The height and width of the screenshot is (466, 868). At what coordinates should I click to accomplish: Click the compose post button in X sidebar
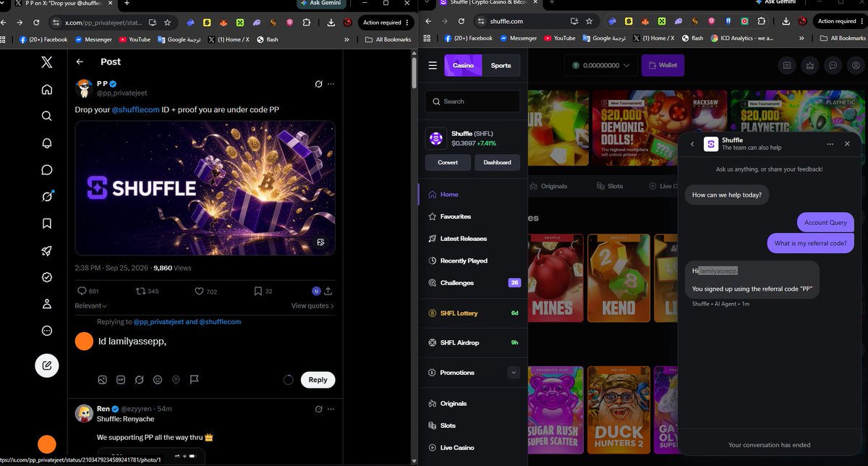click(47, 365)
